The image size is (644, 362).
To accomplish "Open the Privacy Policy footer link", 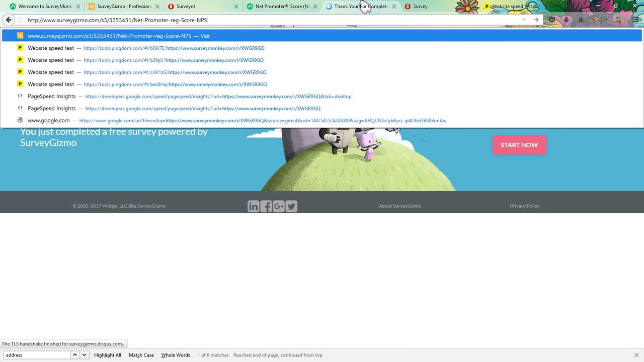I will pyautogui.click(x=525, y=206).
